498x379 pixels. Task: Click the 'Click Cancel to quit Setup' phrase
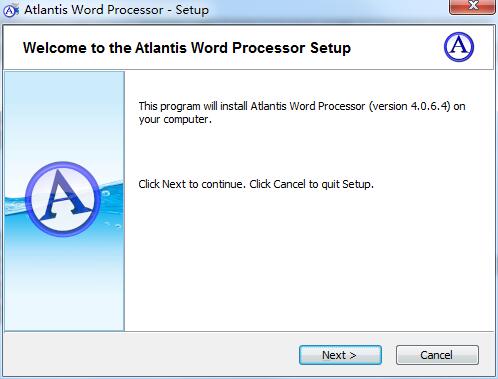point(311,184)
